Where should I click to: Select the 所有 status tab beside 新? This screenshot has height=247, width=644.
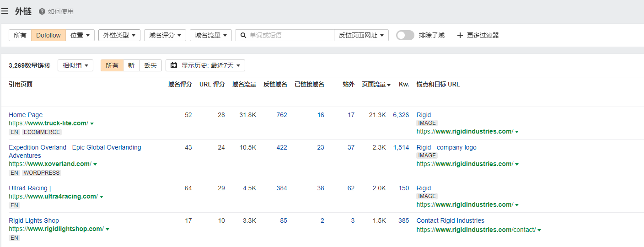click(112, 65)
